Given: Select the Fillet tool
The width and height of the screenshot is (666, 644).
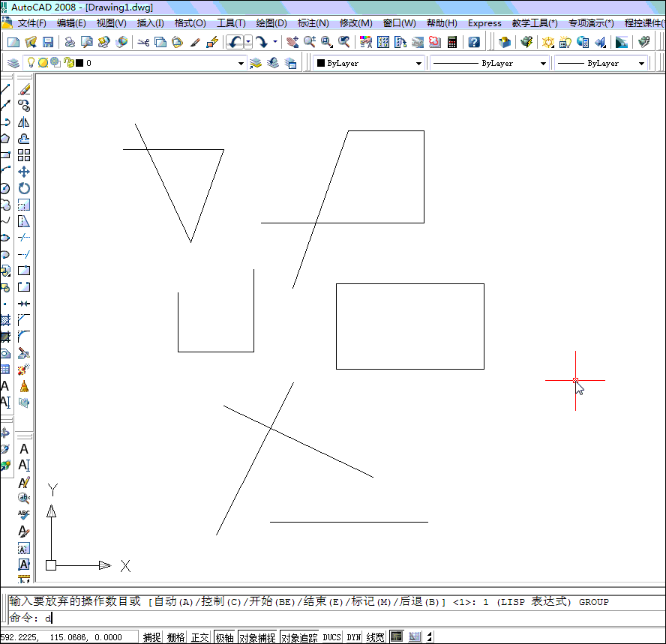Looking at the screenshot, I should tap(24, 336).
